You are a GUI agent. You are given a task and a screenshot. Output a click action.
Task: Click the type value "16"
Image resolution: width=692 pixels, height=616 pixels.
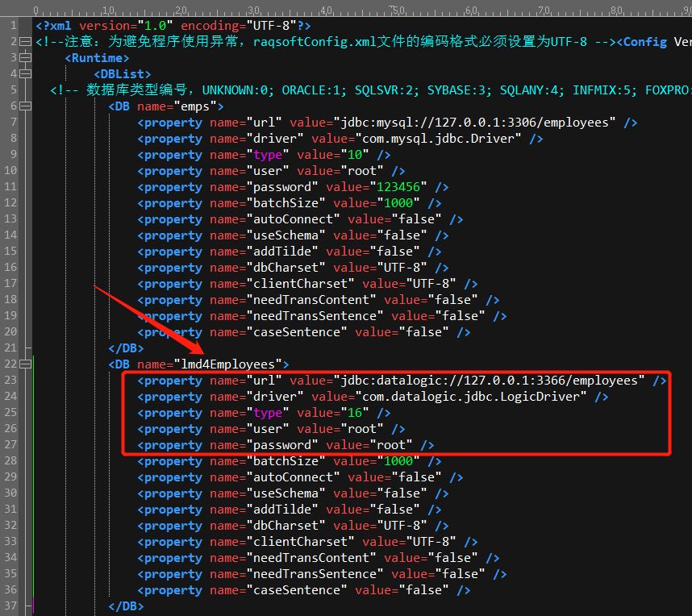tap(355, 413)
